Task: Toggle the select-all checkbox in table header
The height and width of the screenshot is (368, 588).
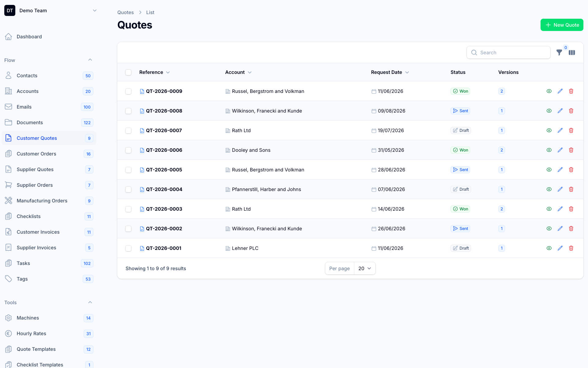Action: click(128, 72)
